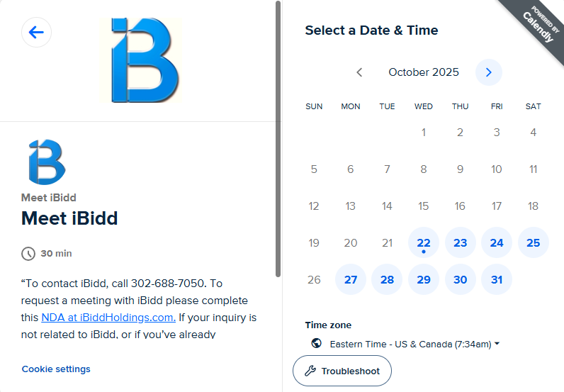Click the small iBidd profile logo
The width and height of the screenshot is (564, 392).
[x=47, y=162]
